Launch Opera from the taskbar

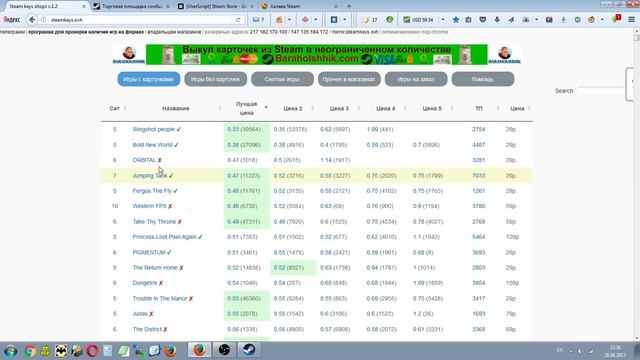pos(92,351)
